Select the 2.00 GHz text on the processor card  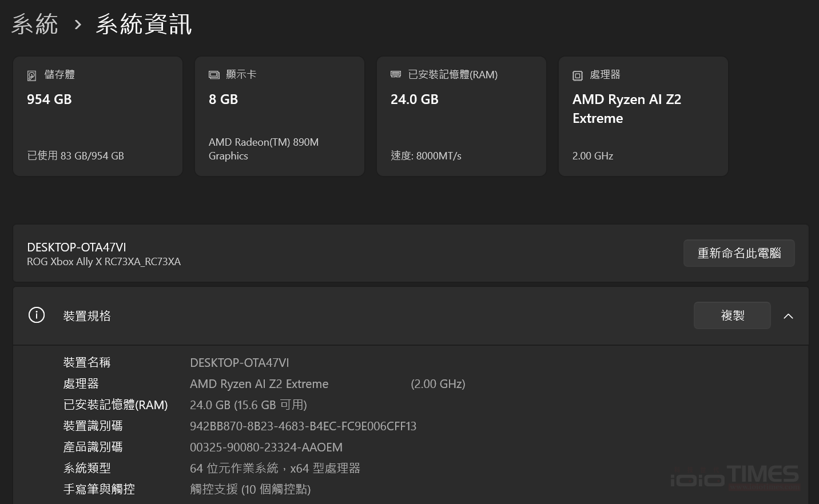(x=593, y=155)
